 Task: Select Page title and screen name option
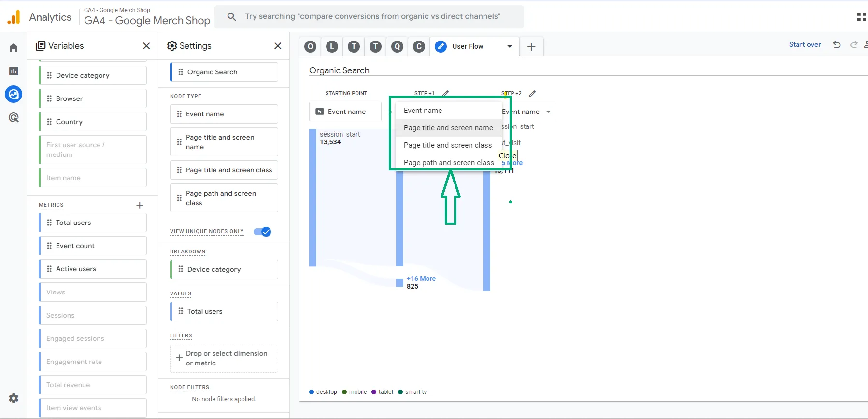pos(449,128)
